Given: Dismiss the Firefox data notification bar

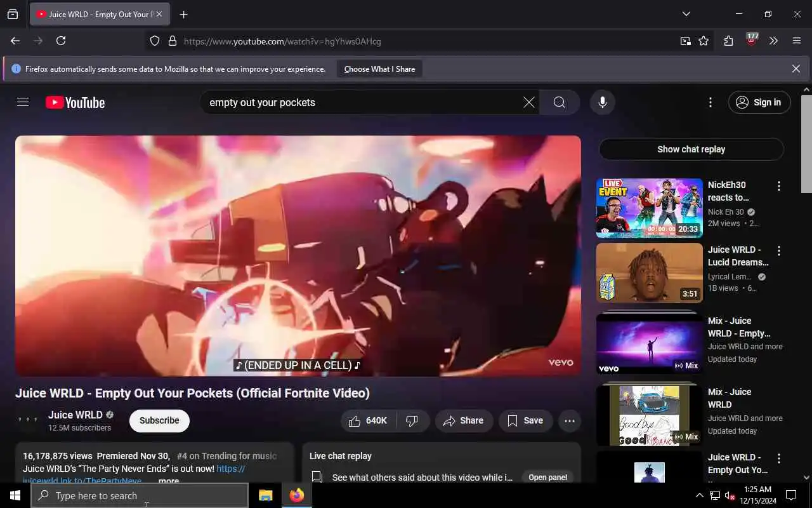Looking at the screenshot, I should (796, 69).
